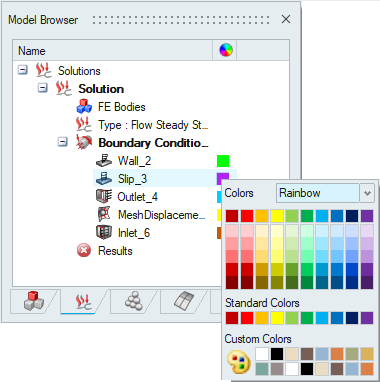Select the Results tree item
Image resolution: width=380 pixels, height=382 pixels.
[x=115, y=251]
